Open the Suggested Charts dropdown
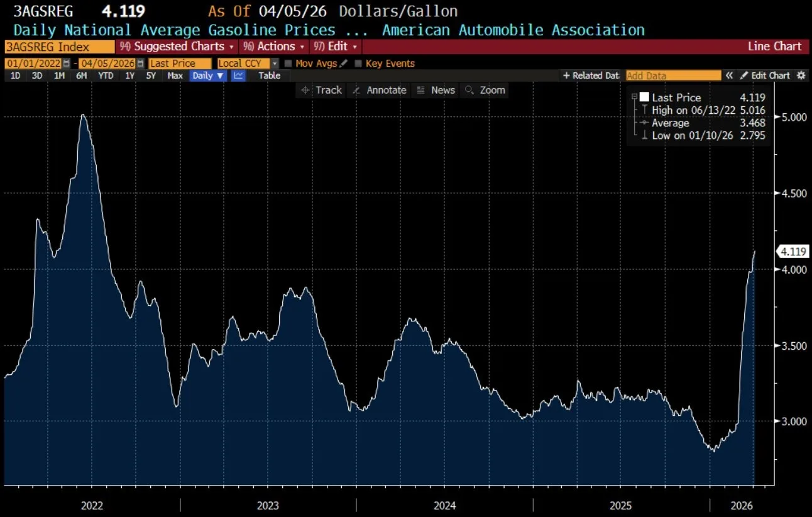812x517 pixels. (x=177, y=47)
